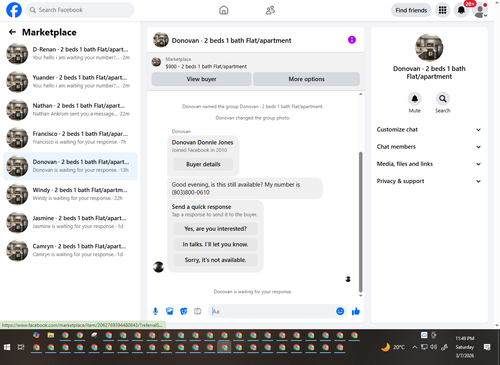Open the D-Renan conversation
This screenshot has width=500, height=365.
[x=70, y=53]
